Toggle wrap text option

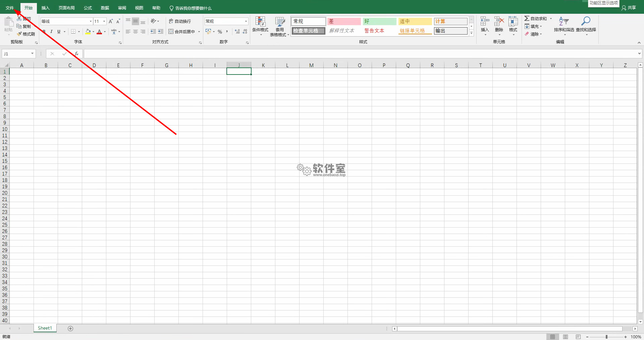pyautogui.click(x=180, y=21)
